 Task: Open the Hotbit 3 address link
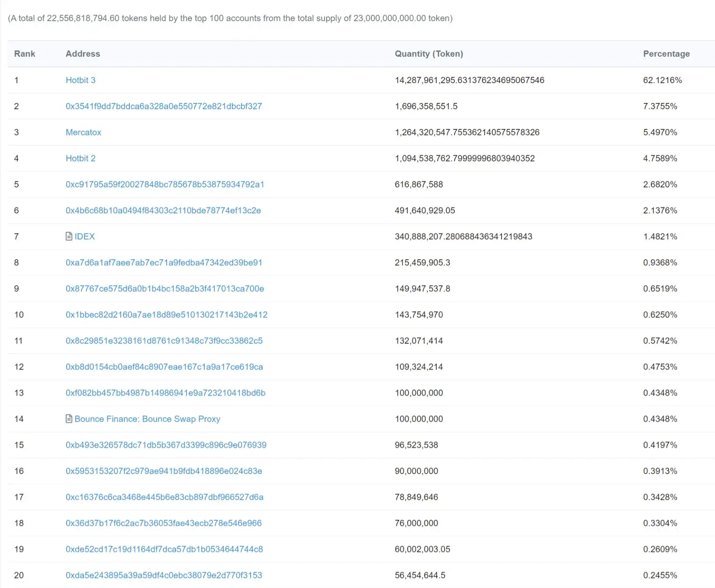[81, 80]
